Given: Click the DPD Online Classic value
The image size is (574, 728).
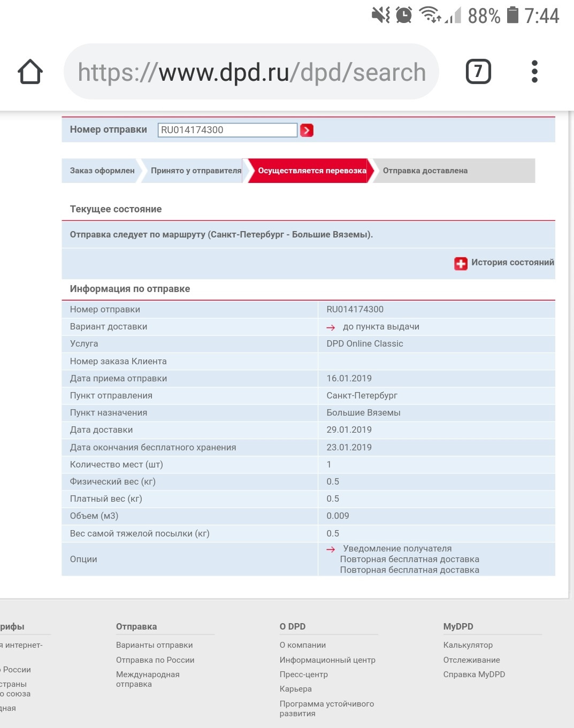Looking at the screenshot, I should pos(365,344).
